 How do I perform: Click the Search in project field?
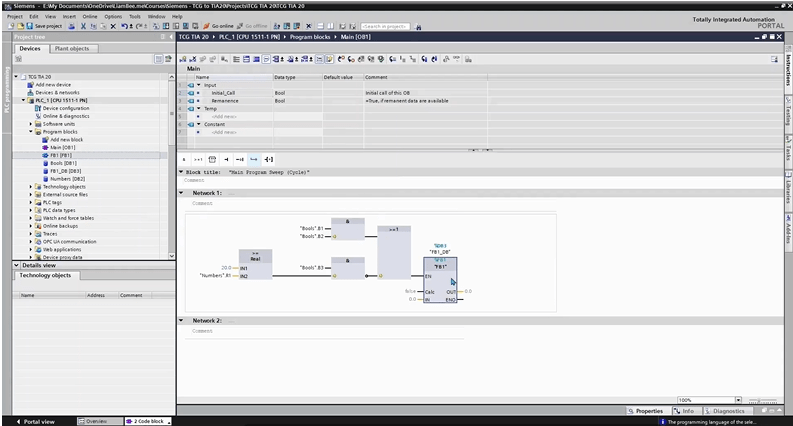click(386, 26)
